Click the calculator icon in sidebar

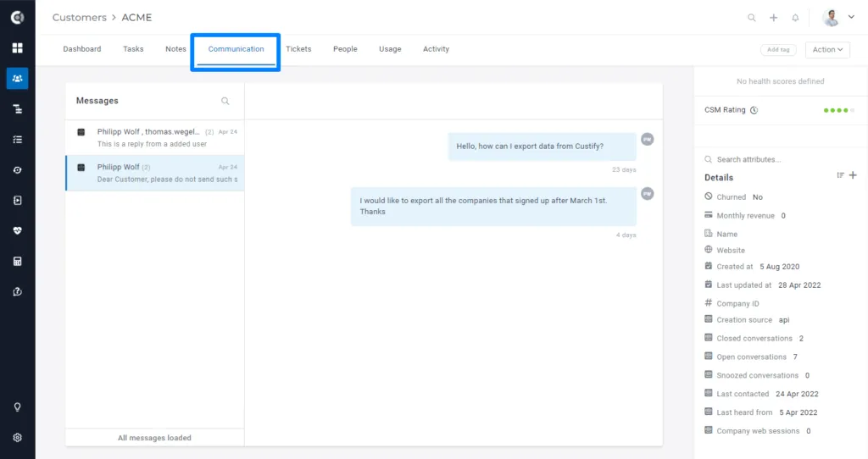[17, 261]
